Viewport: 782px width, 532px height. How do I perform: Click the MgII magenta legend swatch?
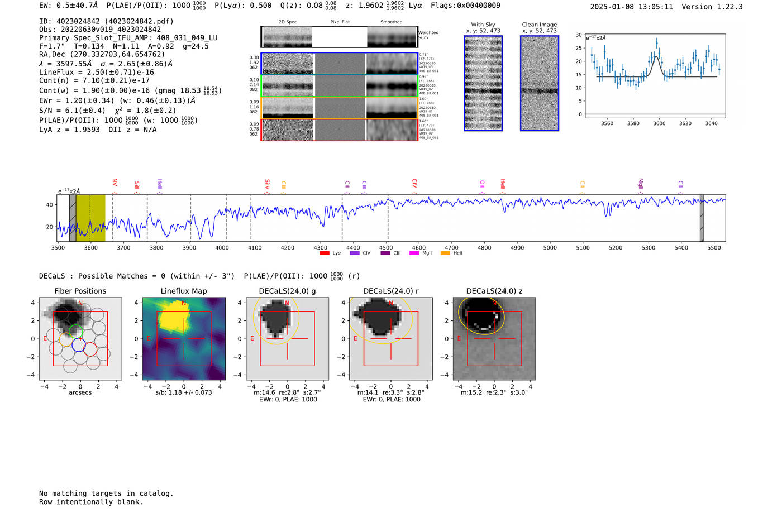point(414,253)
